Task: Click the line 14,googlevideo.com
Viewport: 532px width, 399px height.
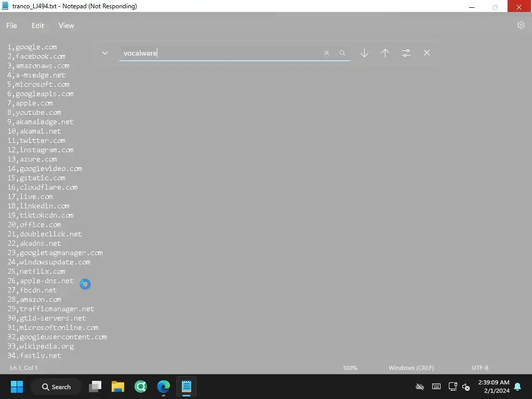Action: (45, 169)
